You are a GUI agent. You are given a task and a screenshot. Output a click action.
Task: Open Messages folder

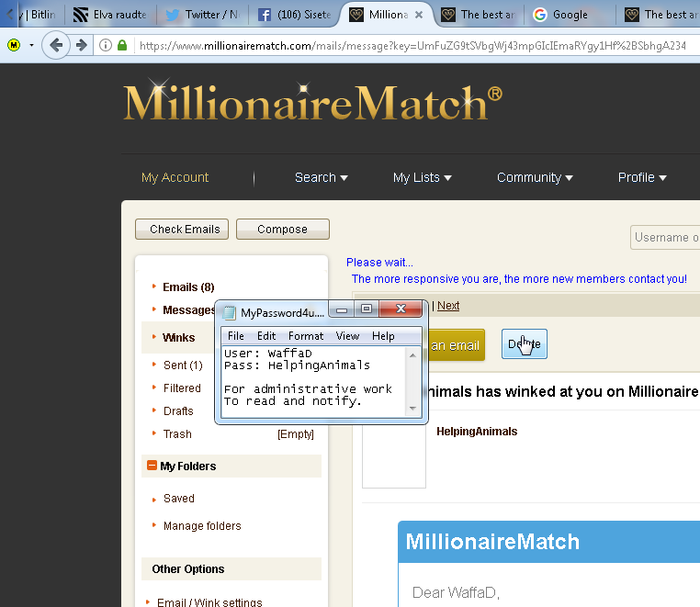coord(188,309)
